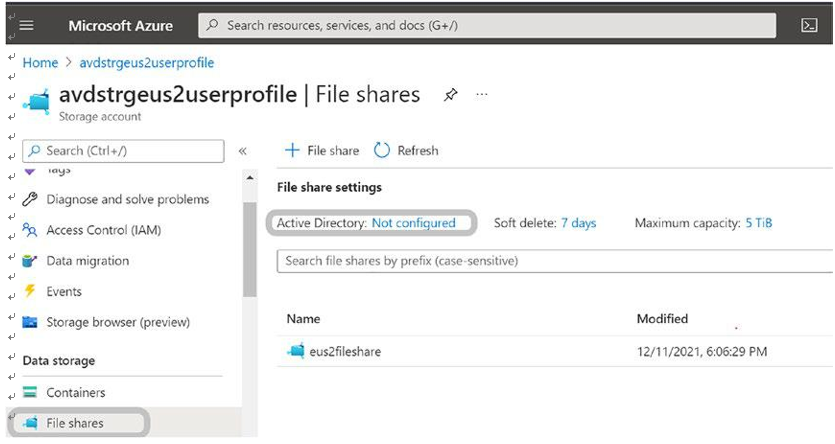Image resolution: width=835 pixels, height=444 pixels.
Task: Click the Containers icon in the sidebar
Action: pyautogui.click(x=30, y=392)
